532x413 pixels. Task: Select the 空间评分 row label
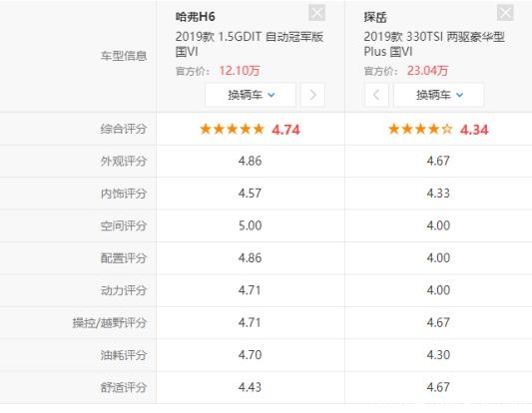click(x=124, y=225)
